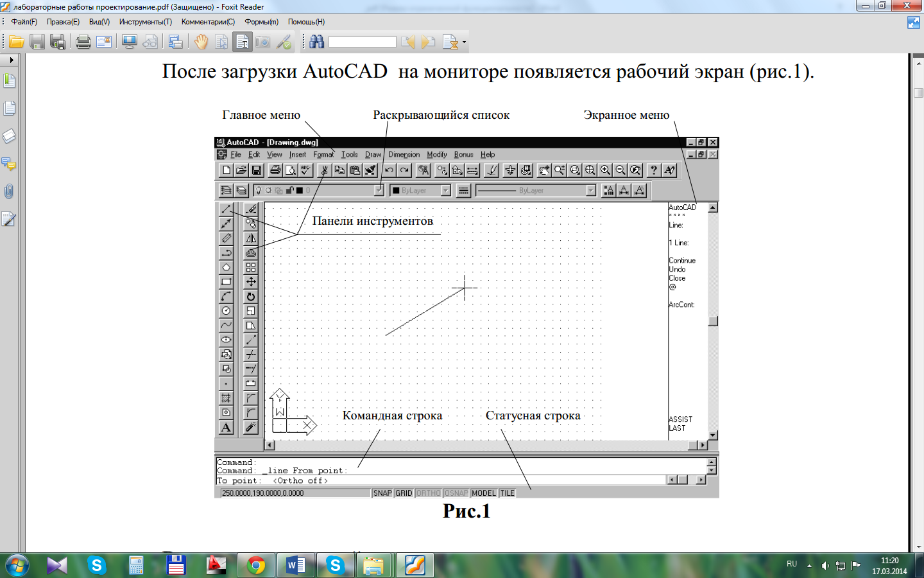The image size is (924, 578).
Task: Click the Foxit vertical scrollbar thumb
Action: point(918,92)
